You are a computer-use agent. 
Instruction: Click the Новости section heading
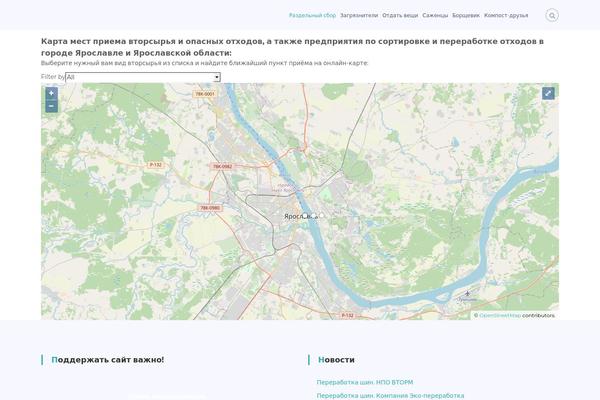pyautogui.click(x=336, y=360)
